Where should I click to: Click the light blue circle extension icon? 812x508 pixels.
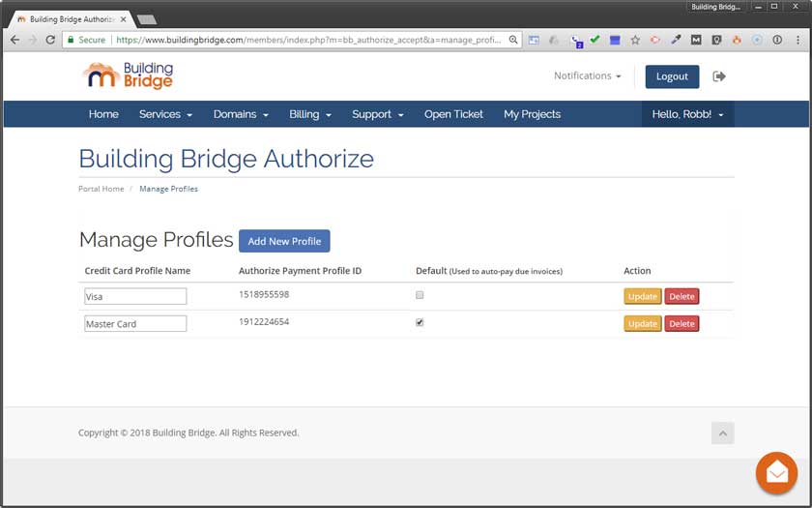pyautogui.click(x=757, y=40)
